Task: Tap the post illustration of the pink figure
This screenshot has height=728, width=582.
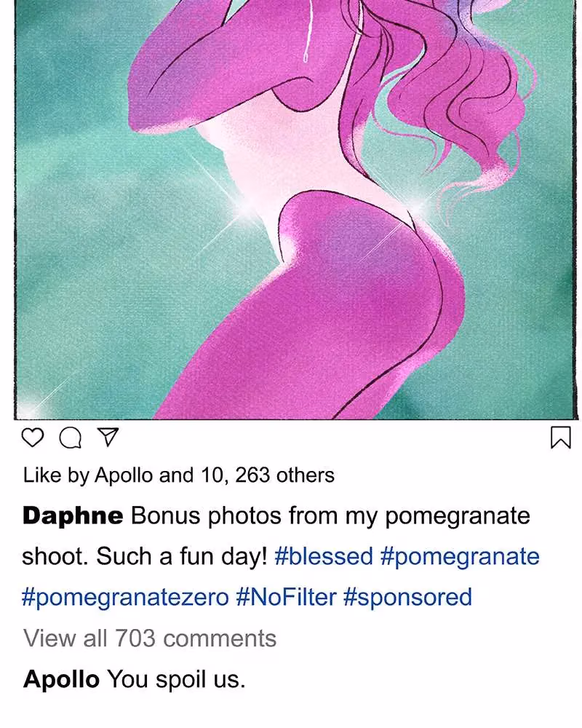Action: 297,209
